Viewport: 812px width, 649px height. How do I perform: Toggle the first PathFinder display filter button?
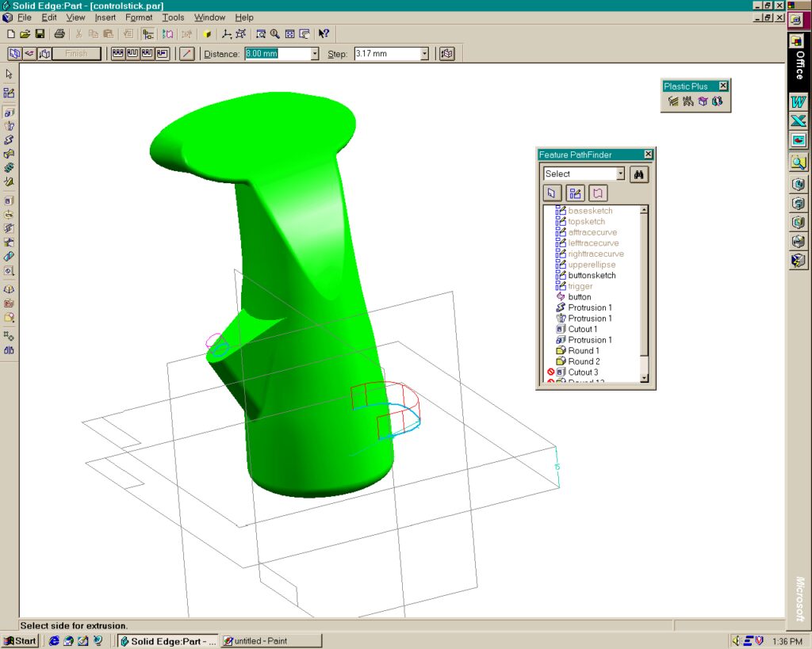pos(553,193)
